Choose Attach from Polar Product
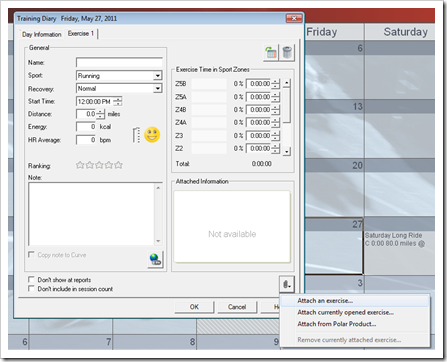 point(355,324)
